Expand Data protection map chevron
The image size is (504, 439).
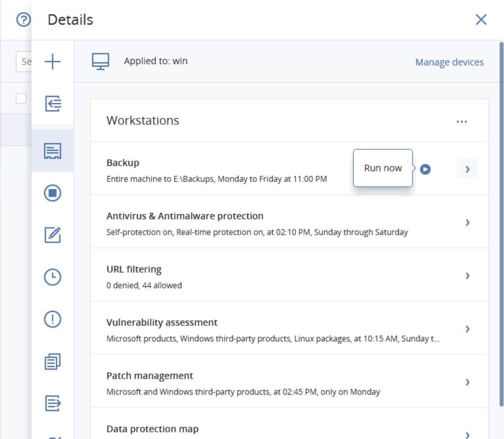(467, 435)
